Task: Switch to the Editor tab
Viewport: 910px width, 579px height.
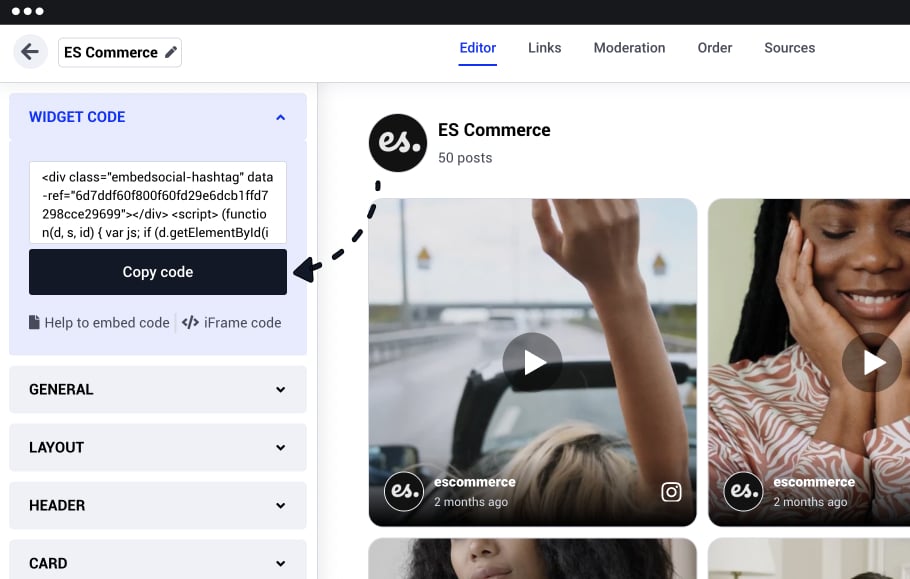Action: tap(478, 48)
